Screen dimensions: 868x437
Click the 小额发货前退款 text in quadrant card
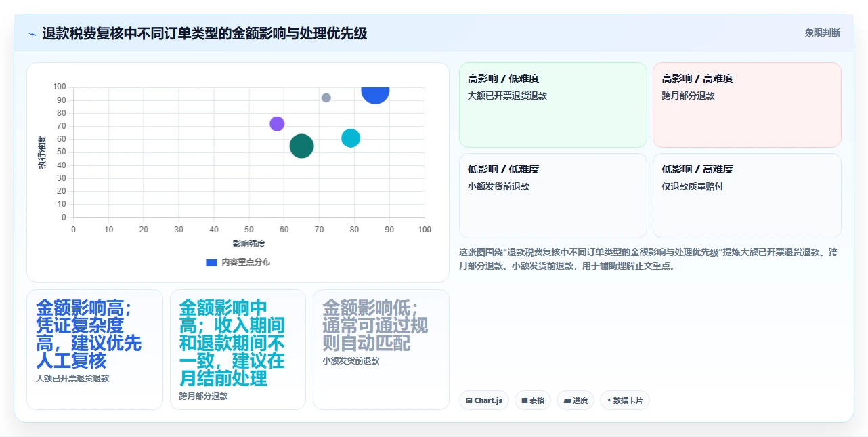coord(498,187)
